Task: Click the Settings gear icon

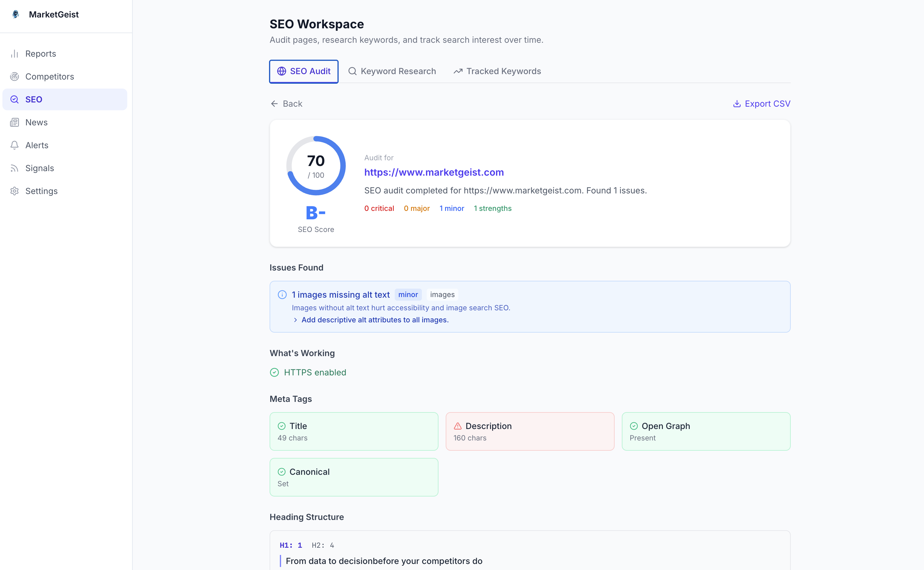Action: (x=14, y=191)
